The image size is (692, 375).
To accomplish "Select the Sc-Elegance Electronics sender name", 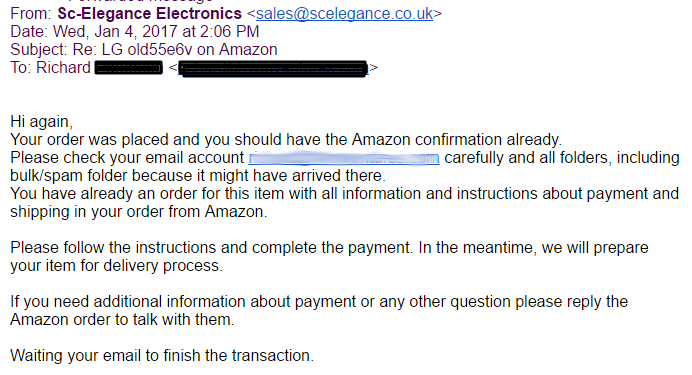I will tap(150, 14).
